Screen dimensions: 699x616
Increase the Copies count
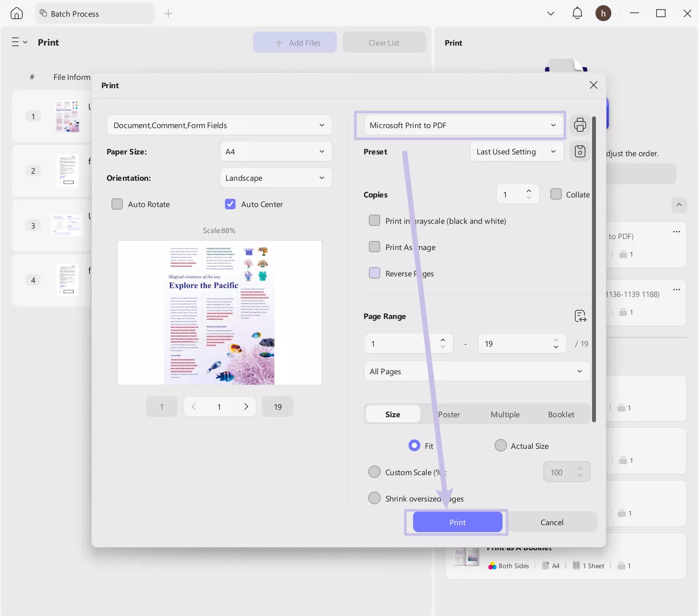529,191
